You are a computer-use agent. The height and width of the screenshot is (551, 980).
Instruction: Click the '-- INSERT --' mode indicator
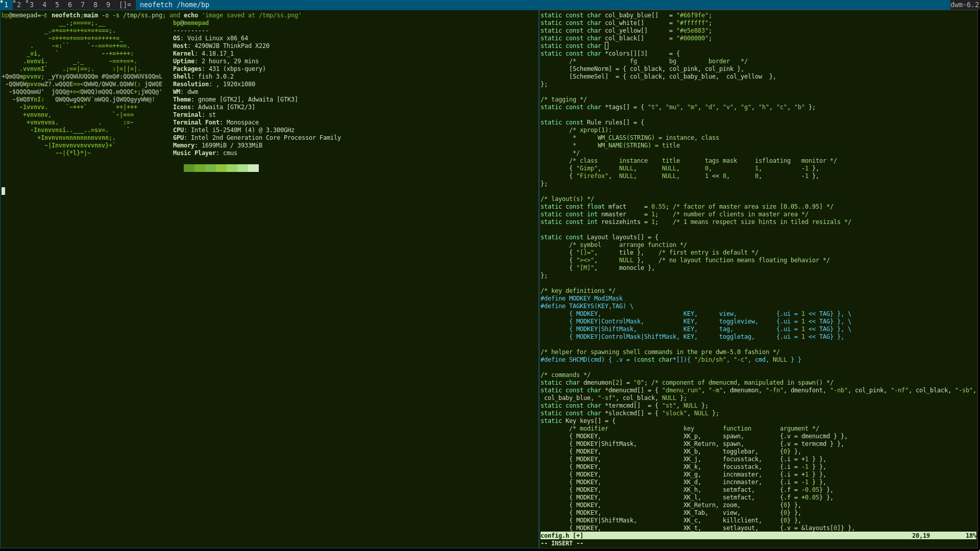point(562,543)
